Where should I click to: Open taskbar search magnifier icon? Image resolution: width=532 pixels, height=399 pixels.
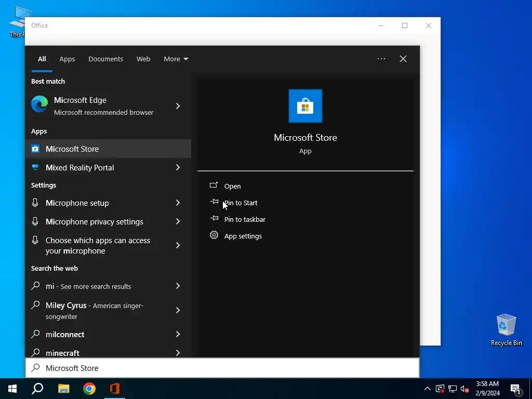(37, 389)
